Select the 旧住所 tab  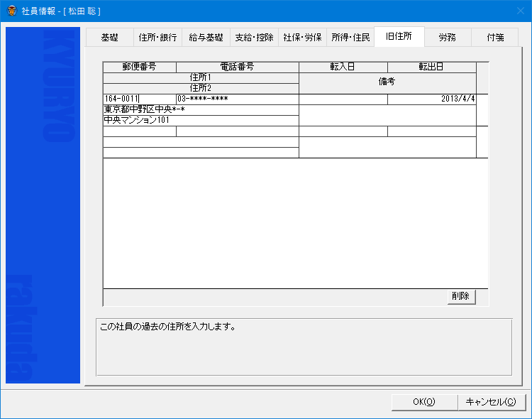[399, 36]
